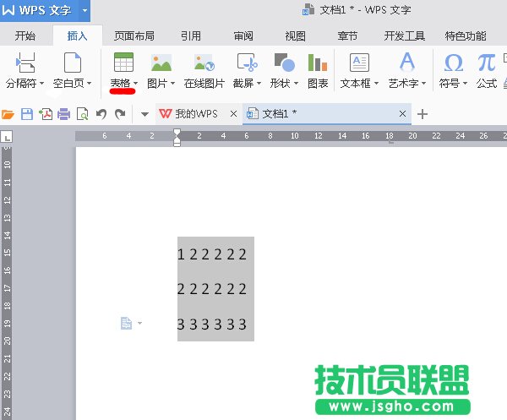Click the paste options icon beside the text

coord(127,323)
